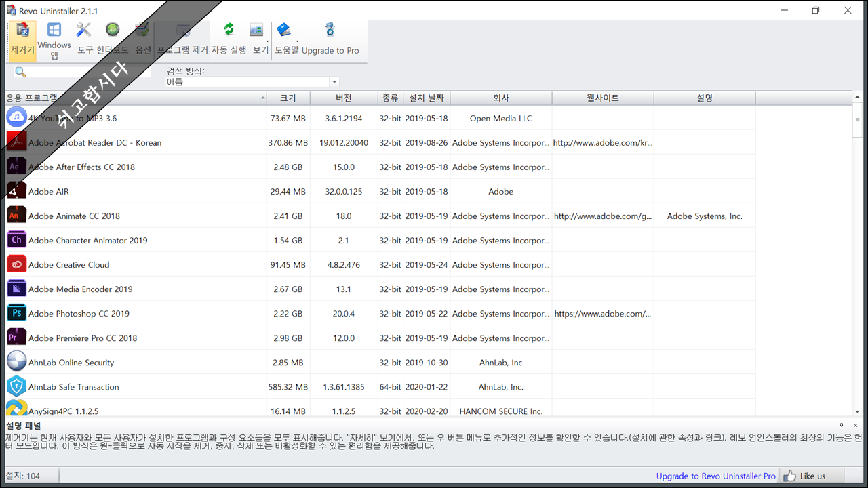Expand the 보기 dropdown arrow
868x488 pixels.
pyautogui.click(x=268, y=41)
